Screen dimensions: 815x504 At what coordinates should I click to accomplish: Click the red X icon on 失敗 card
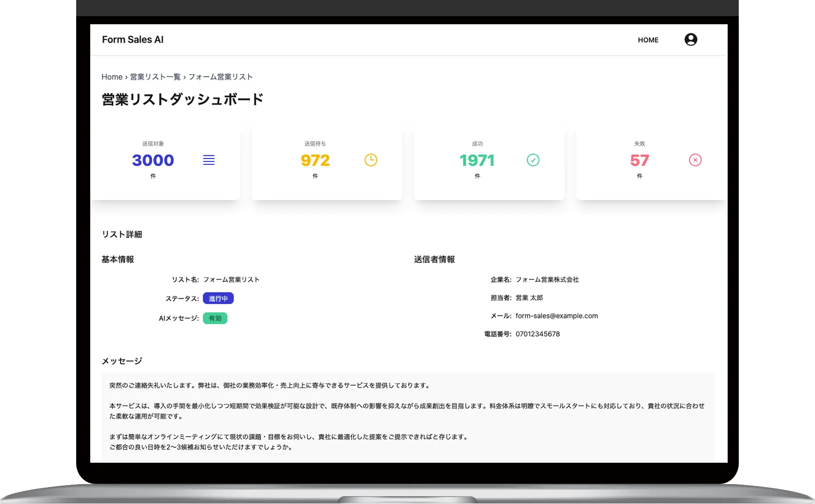pos(695,160)
